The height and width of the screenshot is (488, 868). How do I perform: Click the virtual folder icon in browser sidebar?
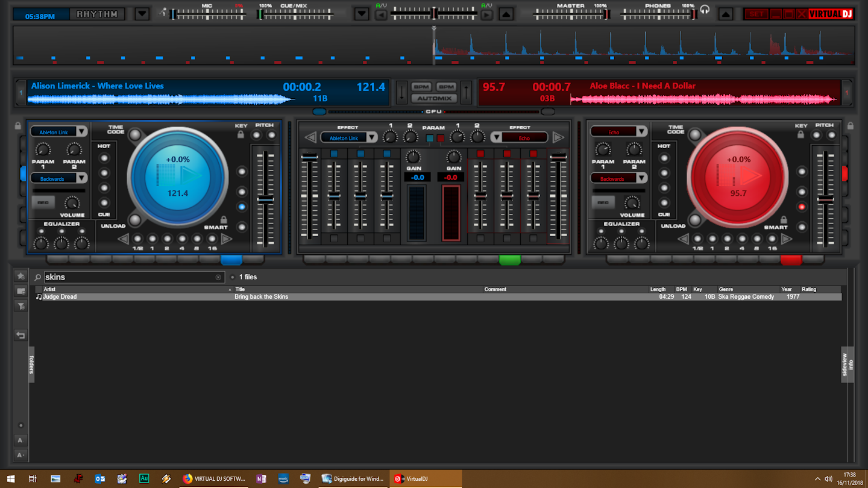[x=20, y=291]
